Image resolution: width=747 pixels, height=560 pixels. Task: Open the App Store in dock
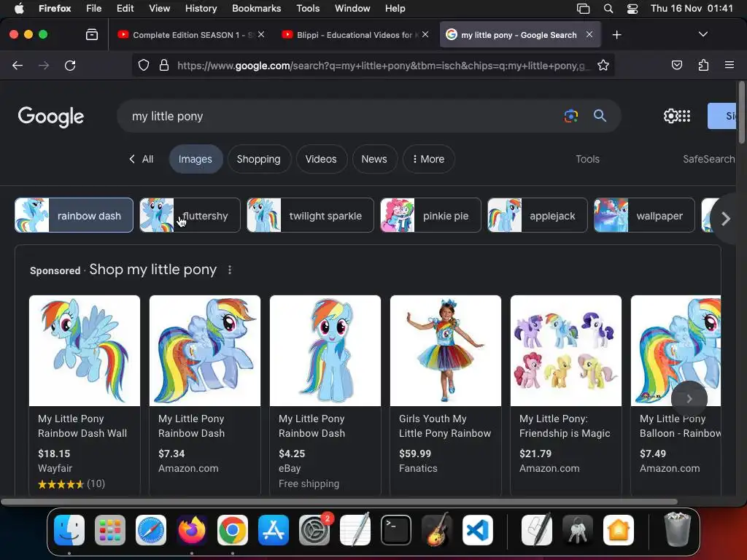pos(274,530)
